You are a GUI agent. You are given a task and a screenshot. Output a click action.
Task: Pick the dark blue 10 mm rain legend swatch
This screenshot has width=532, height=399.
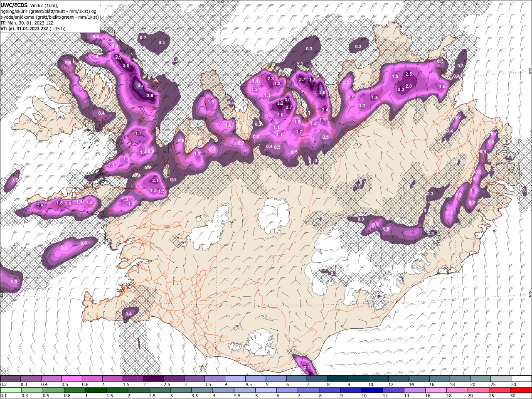coord(372,390)
